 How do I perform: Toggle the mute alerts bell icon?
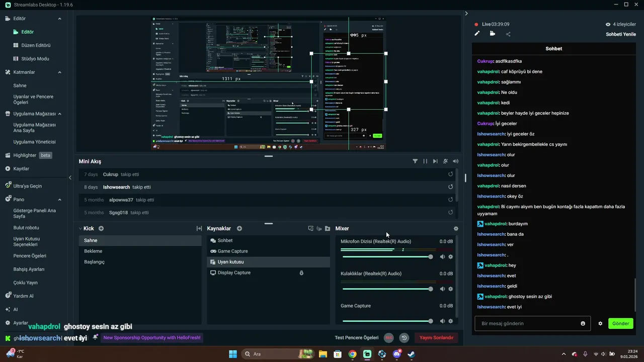click(x=445, y=161)
